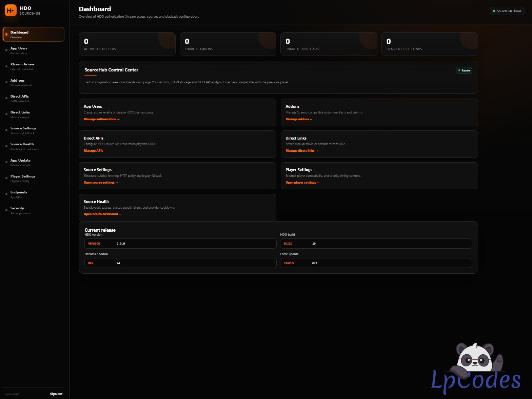Click the Sign out button

(56, 394)
